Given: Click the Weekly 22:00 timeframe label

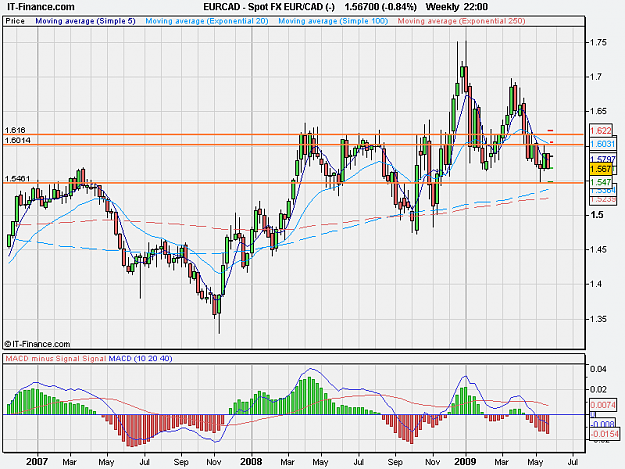Looking at the screenshot, I should [457, 7].
